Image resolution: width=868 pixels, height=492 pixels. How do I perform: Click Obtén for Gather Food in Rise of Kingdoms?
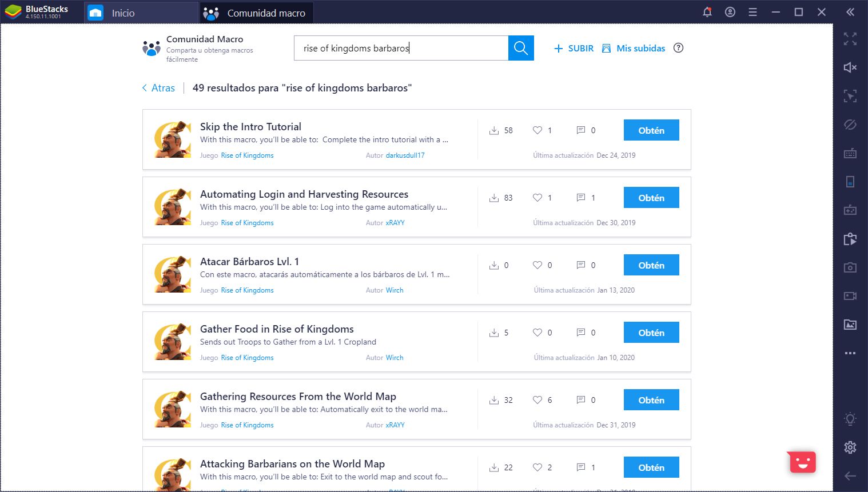[651, 333]
